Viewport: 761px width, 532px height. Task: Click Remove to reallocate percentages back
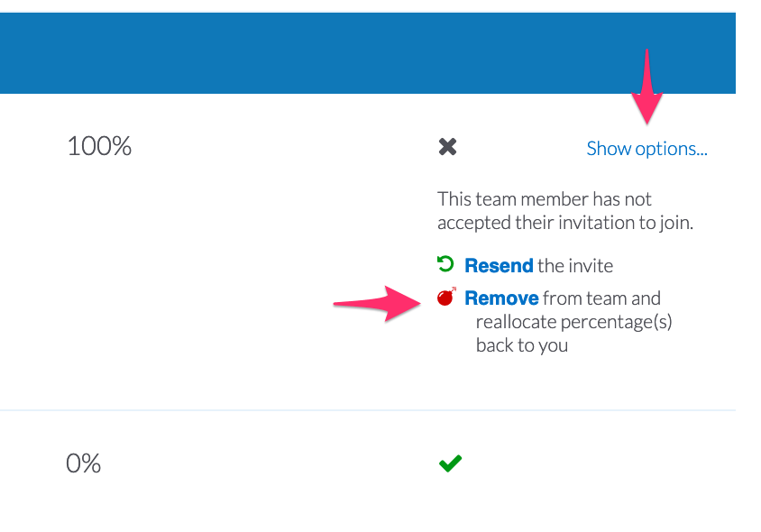coord(500,298)
